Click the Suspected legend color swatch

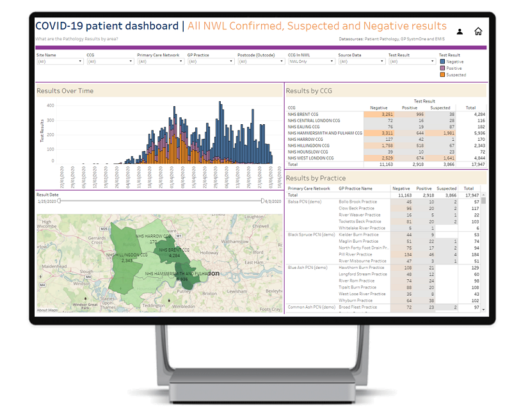point(442,74)
